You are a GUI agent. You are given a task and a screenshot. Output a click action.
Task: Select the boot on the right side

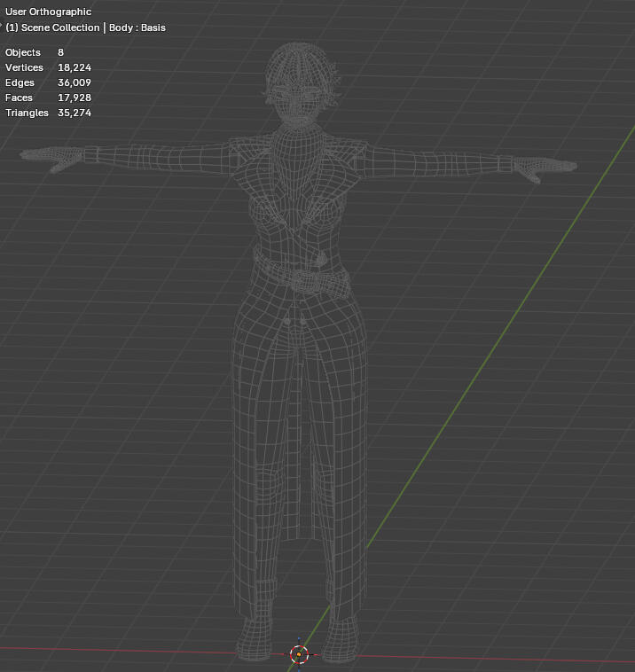click(341, 634)
